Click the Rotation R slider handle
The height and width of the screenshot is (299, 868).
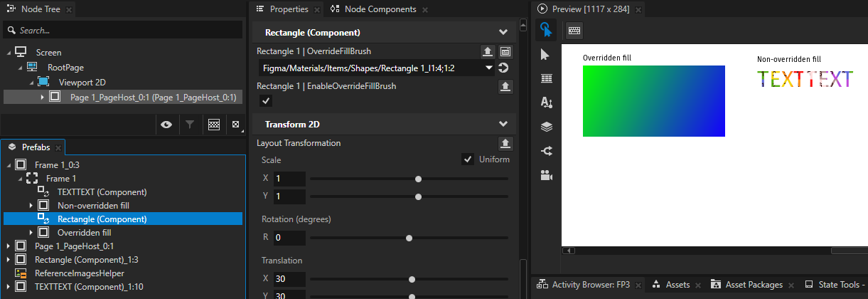point(409,238)
